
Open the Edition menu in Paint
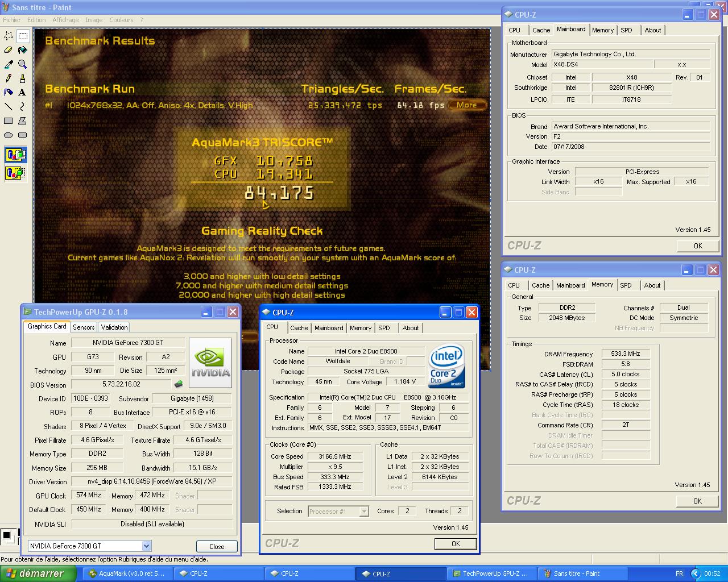(36, 20)
